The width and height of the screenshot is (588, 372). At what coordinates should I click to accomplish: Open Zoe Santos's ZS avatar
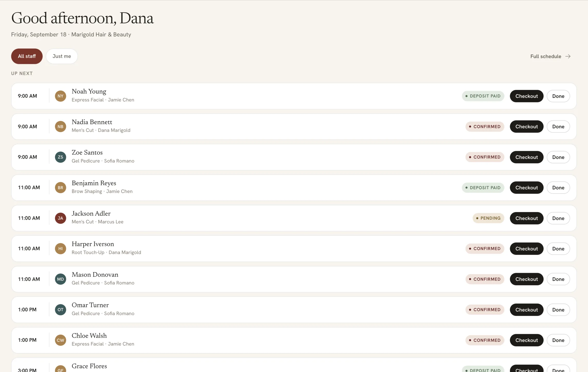(60, 157)
